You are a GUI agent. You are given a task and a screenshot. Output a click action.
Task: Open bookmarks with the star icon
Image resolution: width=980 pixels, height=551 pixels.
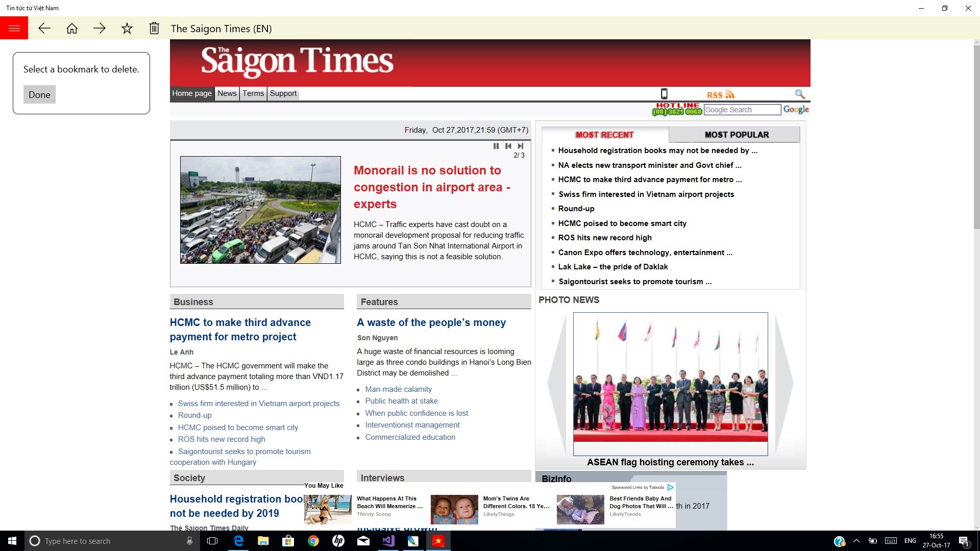pos(127,28)
